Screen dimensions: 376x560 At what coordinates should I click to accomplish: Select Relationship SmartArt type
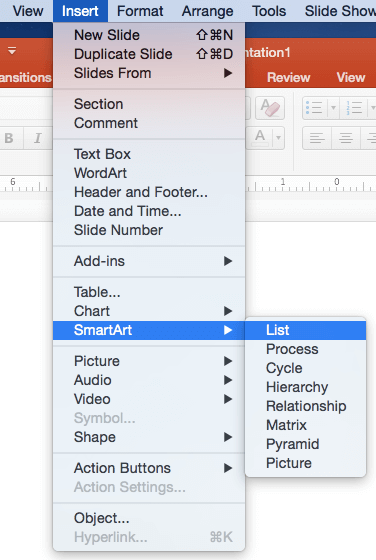coord(306,406)
